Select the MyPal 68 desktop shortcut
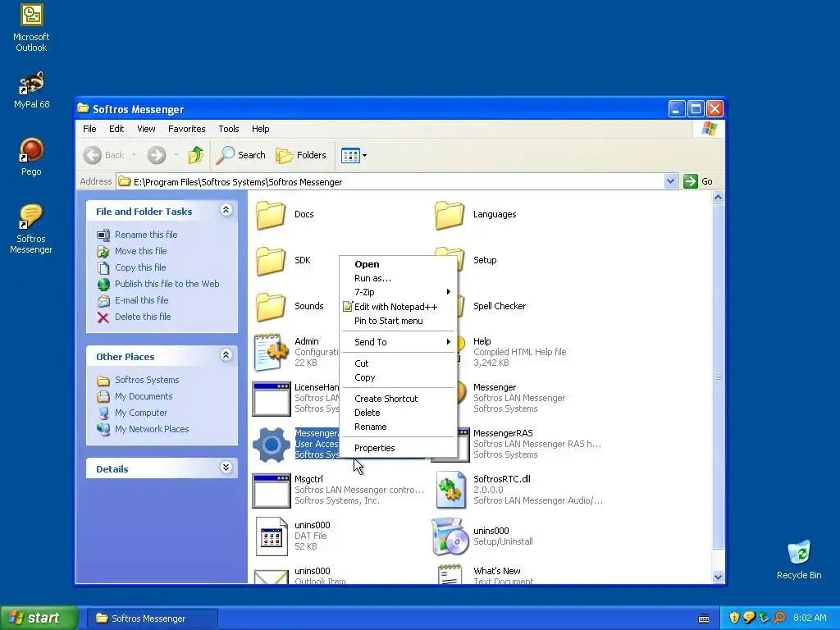840x630 pixels. click(31, 89)
